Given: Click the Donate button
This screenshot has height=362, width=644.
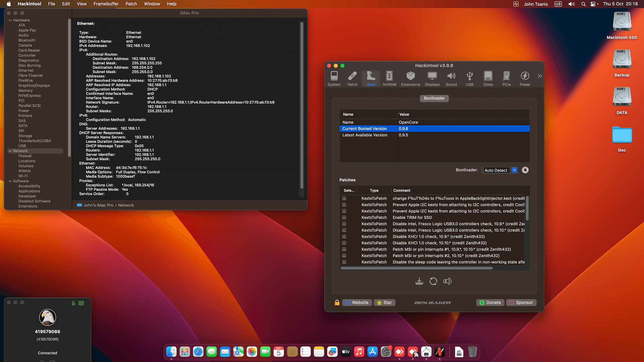Looking at the screenshot, I should pyautogui.click(x=490, y=302).
